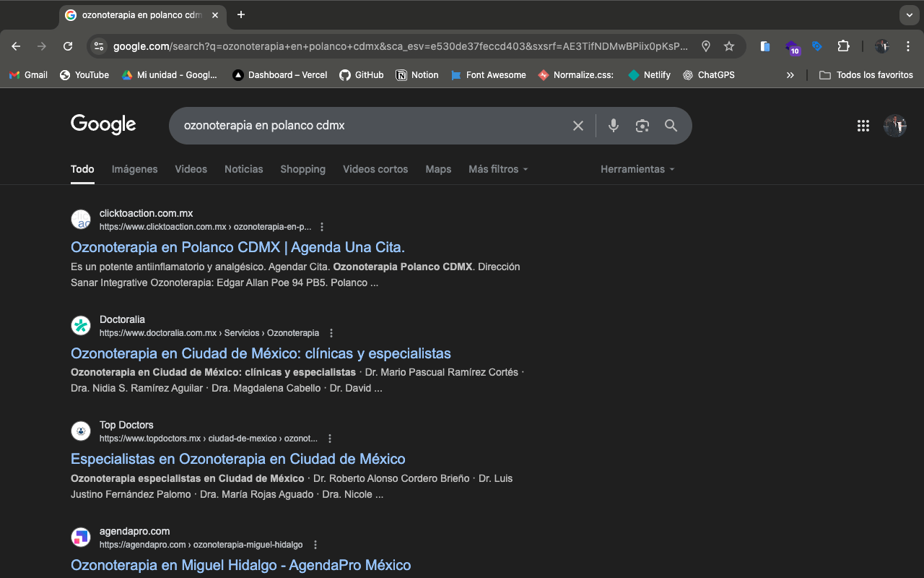Viewport: 924px width, 578px height.
Task: Open the purple extension with badge 10
Action: tap(792, 48)
